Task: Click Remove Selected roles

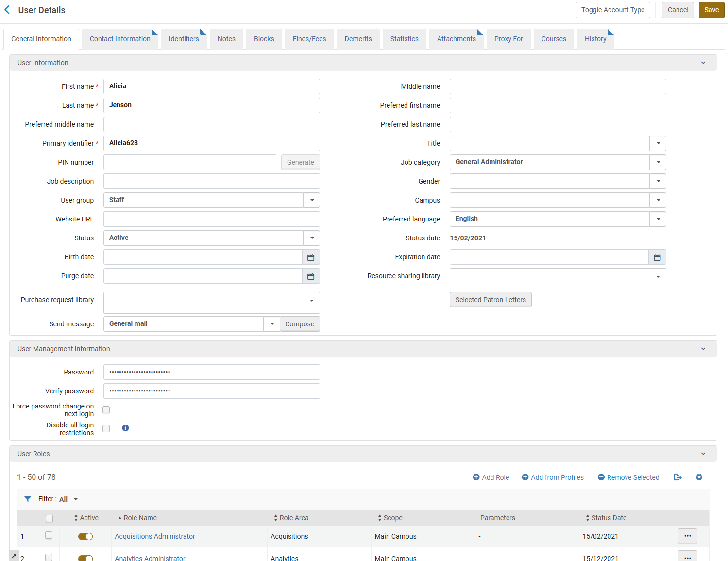Action: 628,477
